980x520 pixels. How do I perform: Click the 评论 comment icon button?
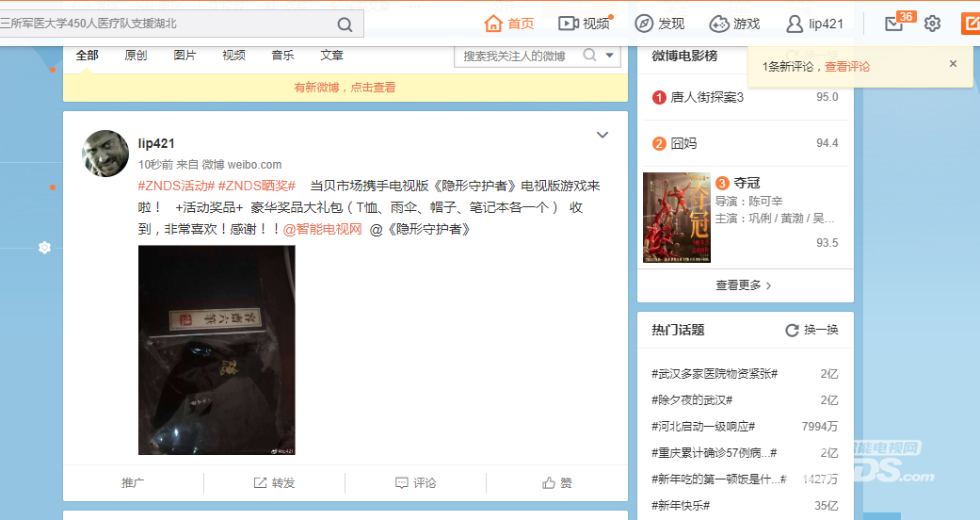415,482
